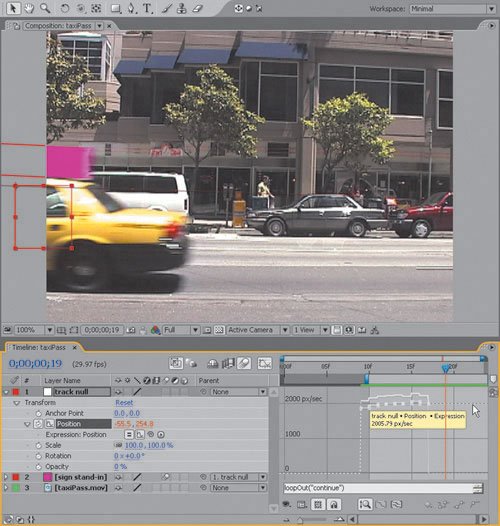
Task: Select the Brush tool
Action: click(x=167, y=8)
